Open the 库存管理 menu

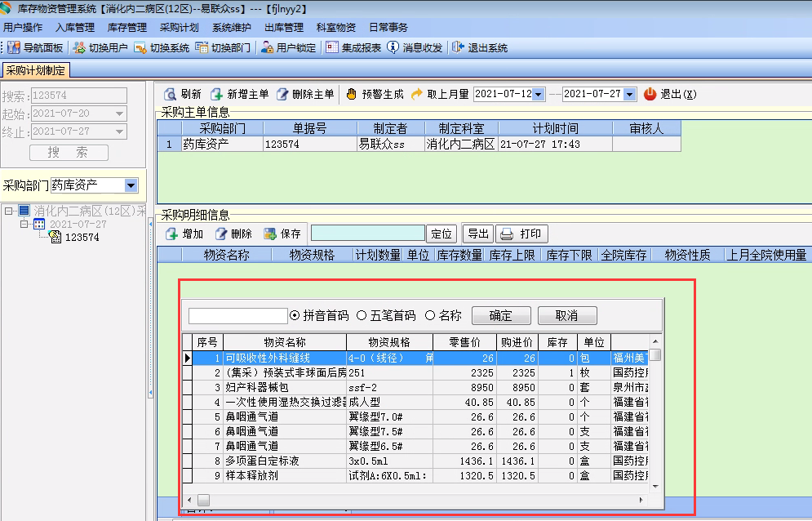pos(127,28)
